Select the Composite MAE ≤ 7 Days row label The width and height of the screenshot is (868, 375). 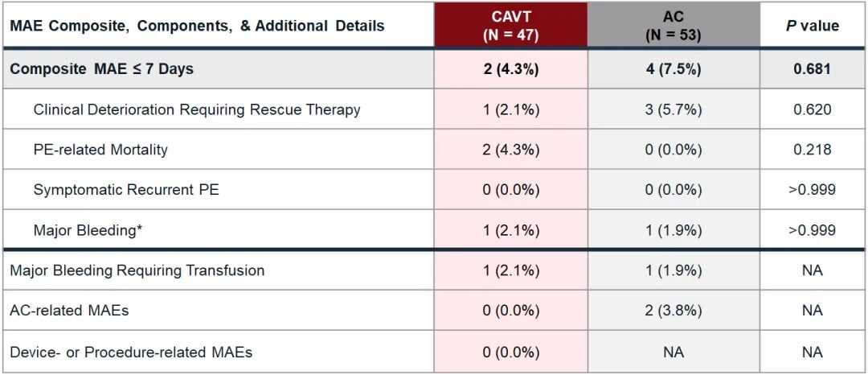pos(102,69)
